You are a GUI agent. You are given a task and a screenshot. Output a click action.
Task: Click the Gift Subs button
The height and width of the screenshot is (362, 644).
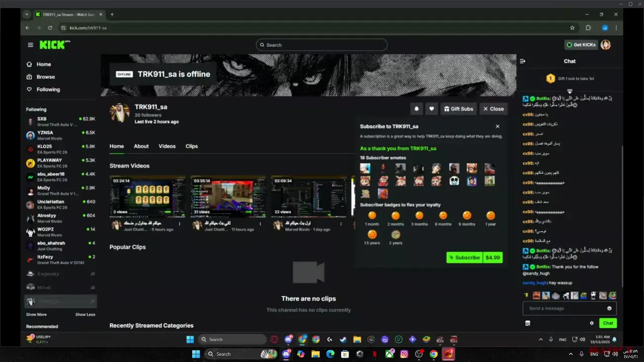coord(458,109)
